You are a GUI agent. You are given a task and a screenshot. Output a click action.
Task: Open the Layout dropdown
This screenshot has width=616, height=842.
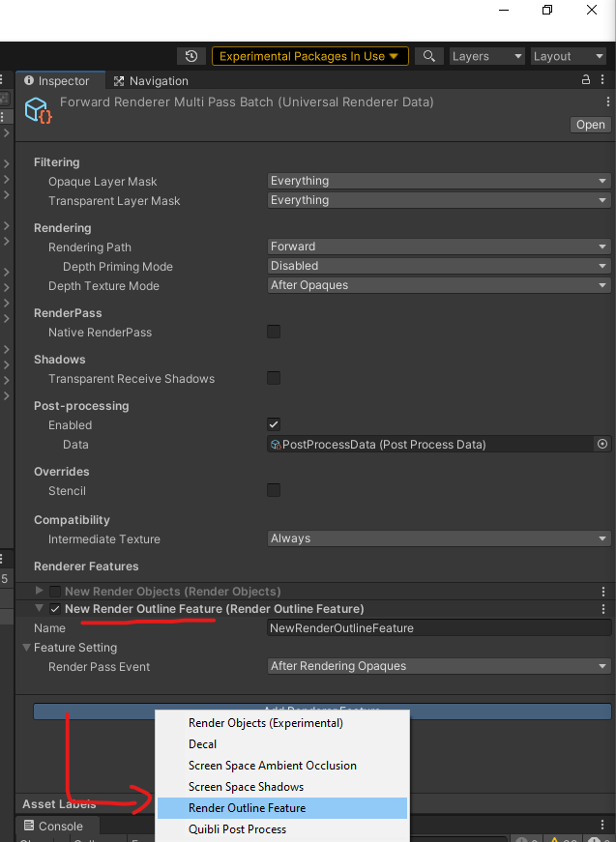[569, 56]
